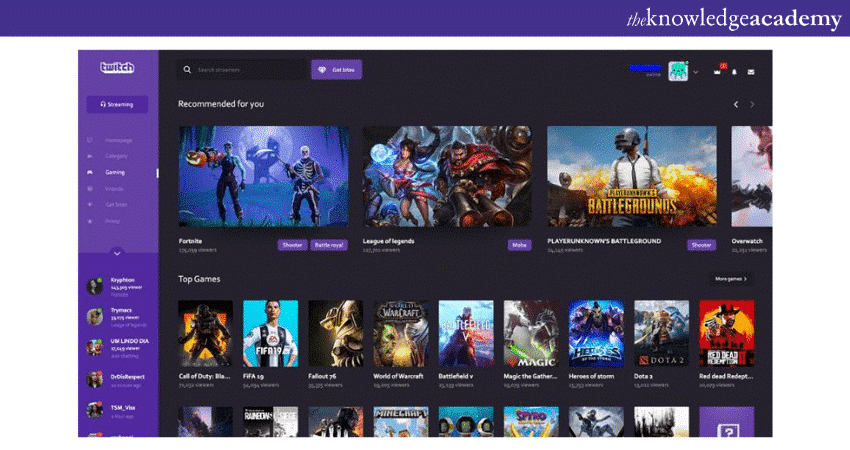Open the Homepage sidebar item
Image resolution: width=850 pixels, height=450 pixels.
click(x=118, y=140)
